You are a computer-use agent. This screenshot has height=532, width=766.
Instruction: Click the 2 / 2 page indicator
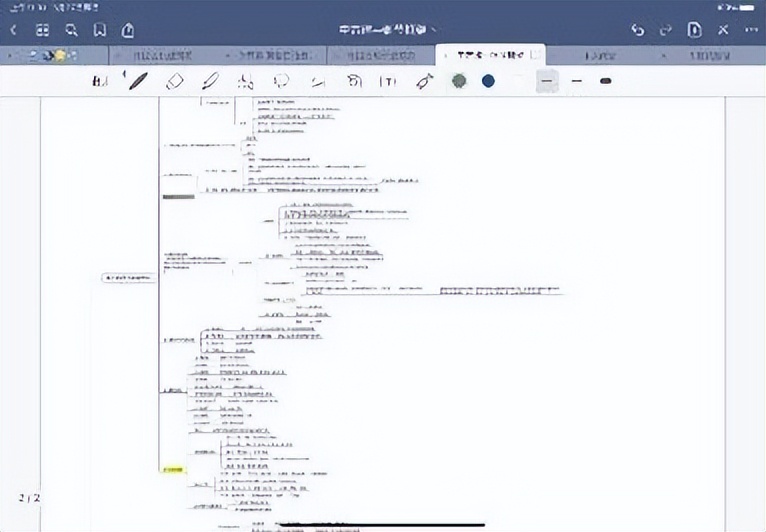pyautogui.click(x=29, y=498)
